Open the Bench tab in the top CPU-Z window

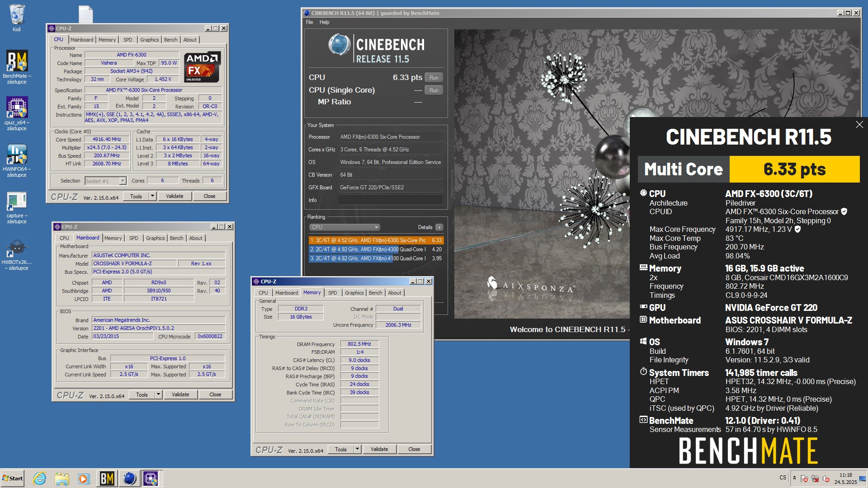(x=170, y=40)
